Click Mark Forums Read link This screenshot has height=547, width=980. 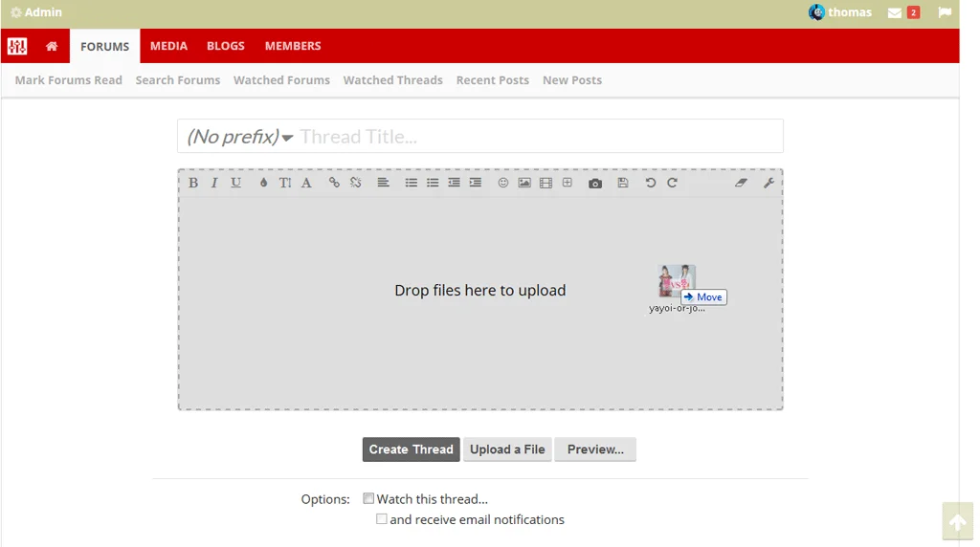pyautogui.click(x=69, y=80)
